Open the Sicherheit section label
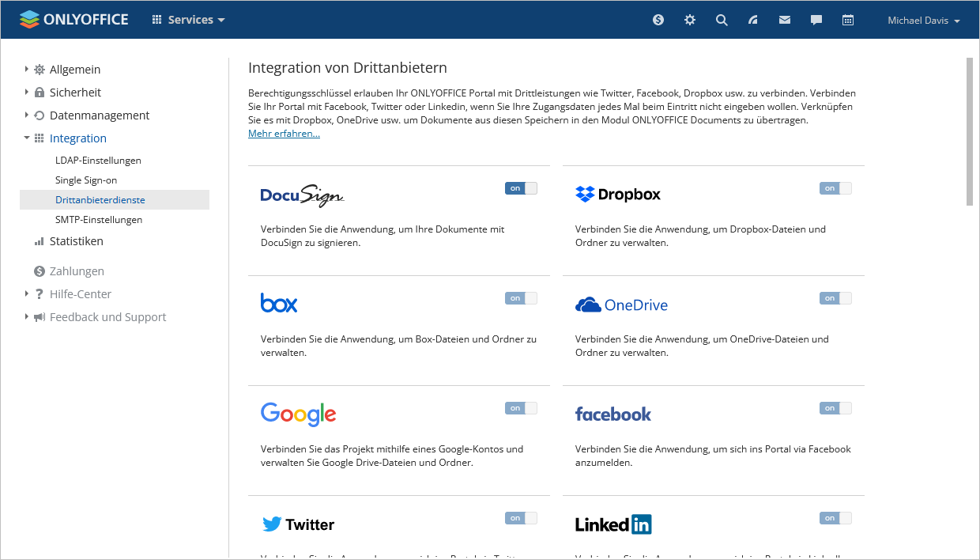 click(x=76, y=93)
